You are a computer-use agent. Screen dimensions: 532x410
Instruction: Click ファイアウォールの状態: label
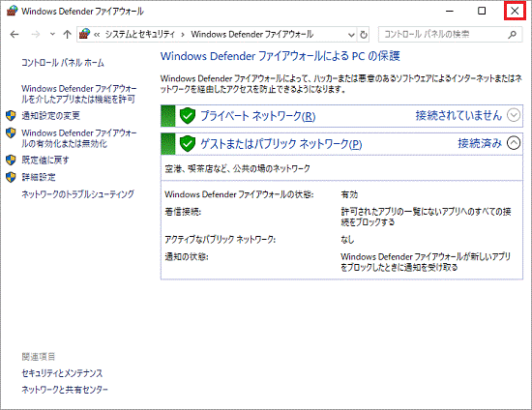(239, 194)
